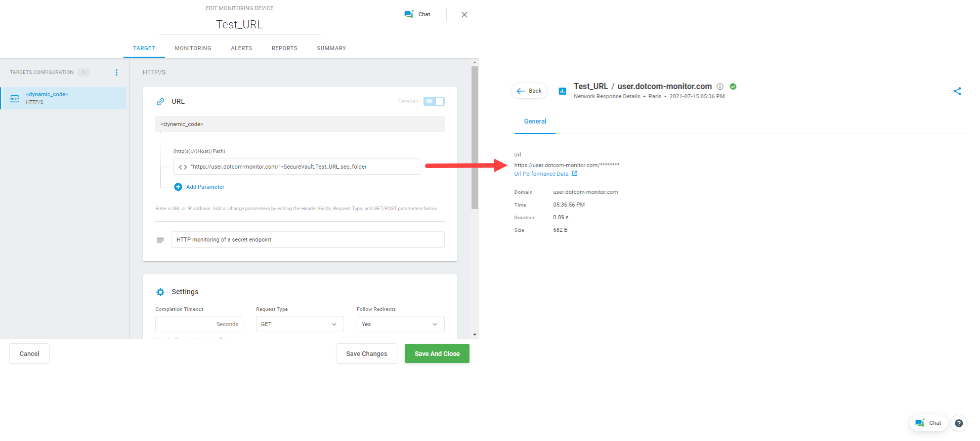
Task: Click the info icon next to user.dotcom-monitor.com
Action: (x=720, y=87)
